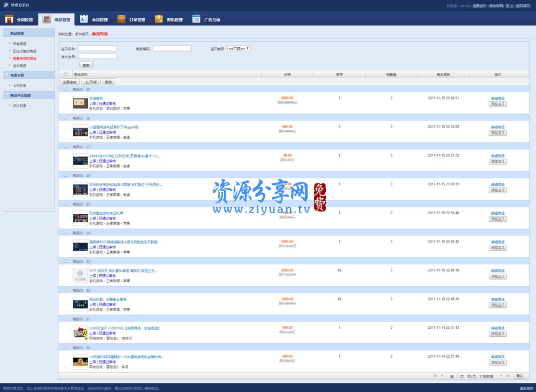Screen dimensions: 536x392
Task: Click 预览宝贝 for product ID 20
Action: [498, 363]
